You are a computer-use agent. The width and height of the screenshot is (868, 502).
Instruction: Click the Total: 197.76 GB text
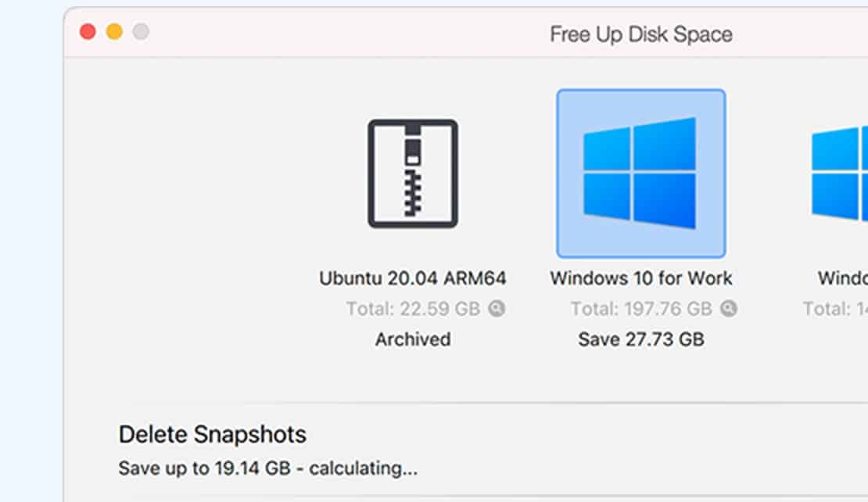[641, 309]
